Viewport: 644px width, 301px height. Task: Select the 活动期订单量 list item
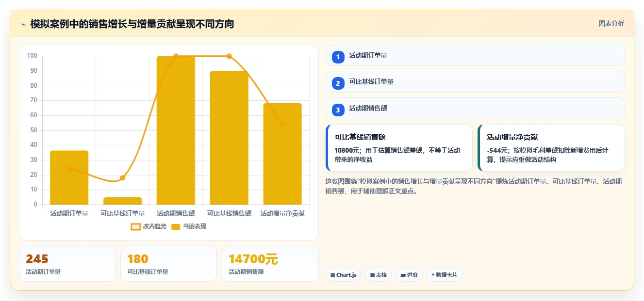(475, 55)
